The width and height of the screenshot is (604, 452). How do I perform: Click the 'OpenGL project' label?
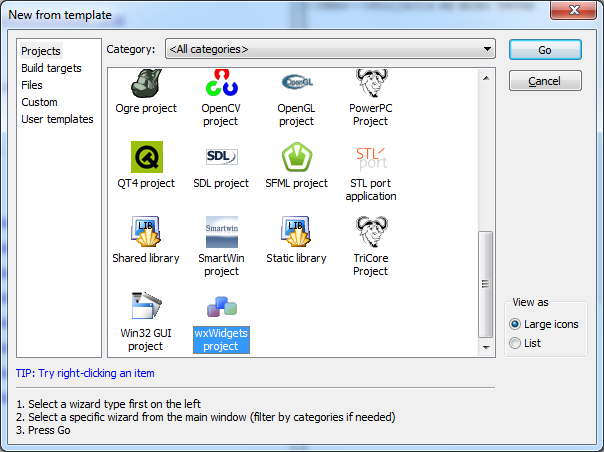point(296,114)
